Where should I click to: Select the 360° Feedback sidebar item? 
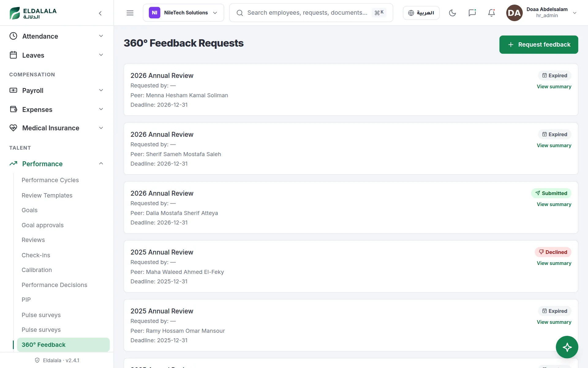tap(63, 345)
